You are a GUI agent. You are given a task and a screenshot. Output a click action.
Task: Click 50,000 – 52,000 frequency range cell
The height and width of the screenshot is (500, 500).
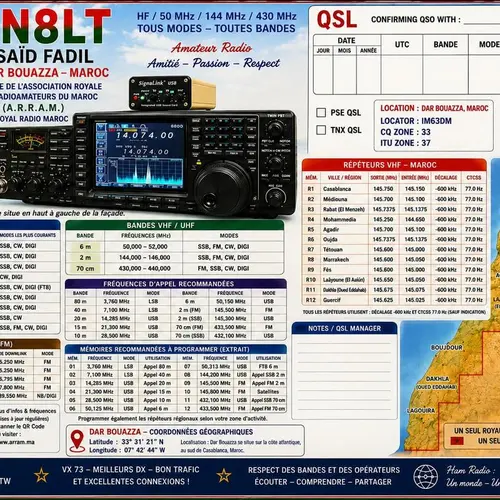click(145, 247)
